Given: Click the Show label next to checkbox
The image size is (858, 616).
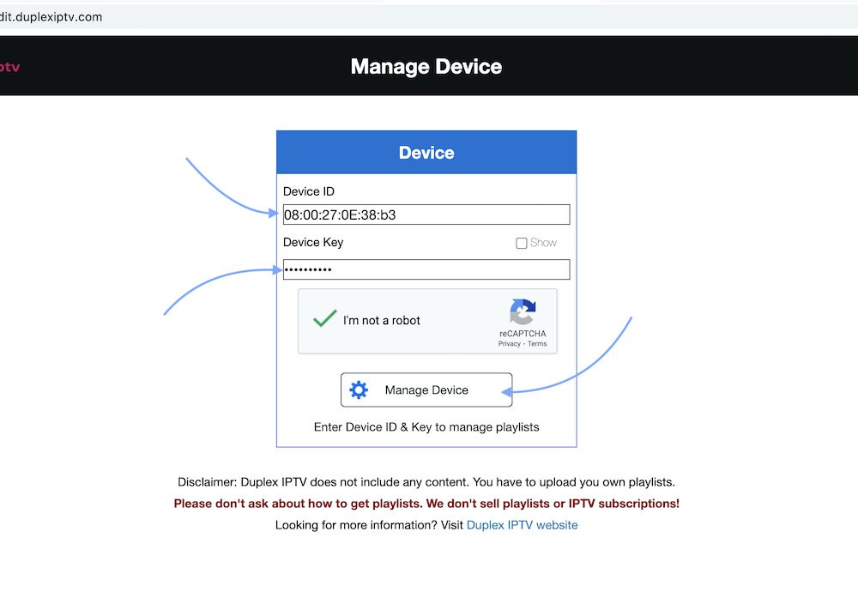Looking at the screenshot, I should (543, 243).
